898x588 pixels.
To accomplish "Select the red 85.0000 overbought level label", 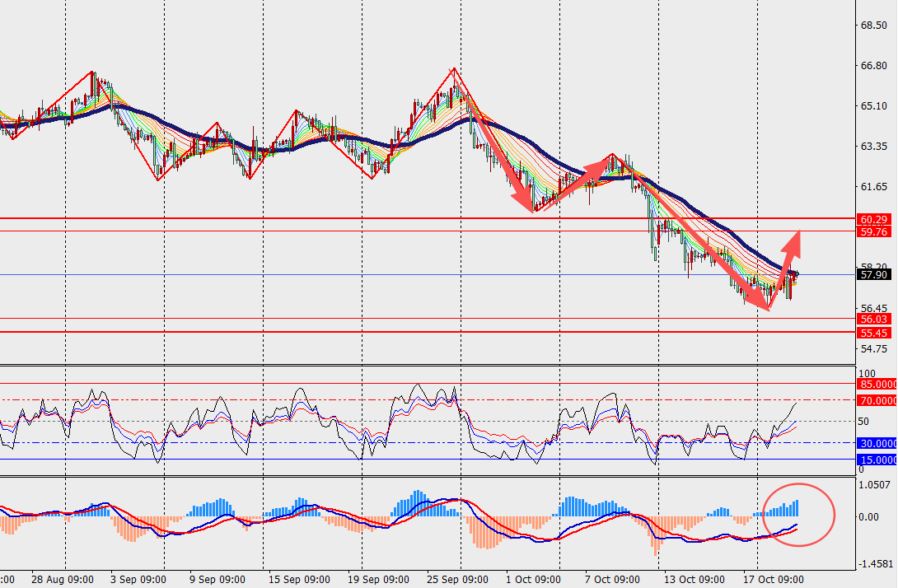I will pyautogui.click(x=877, y=384).
